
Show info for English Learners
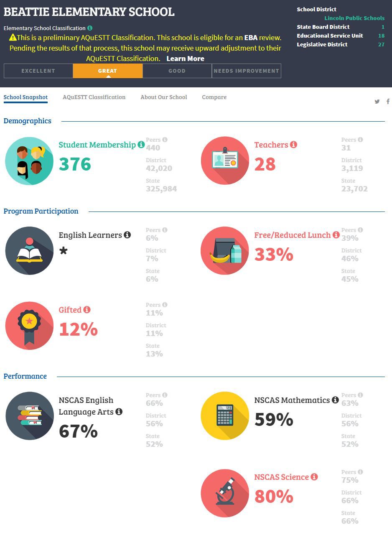click(127, 235)
